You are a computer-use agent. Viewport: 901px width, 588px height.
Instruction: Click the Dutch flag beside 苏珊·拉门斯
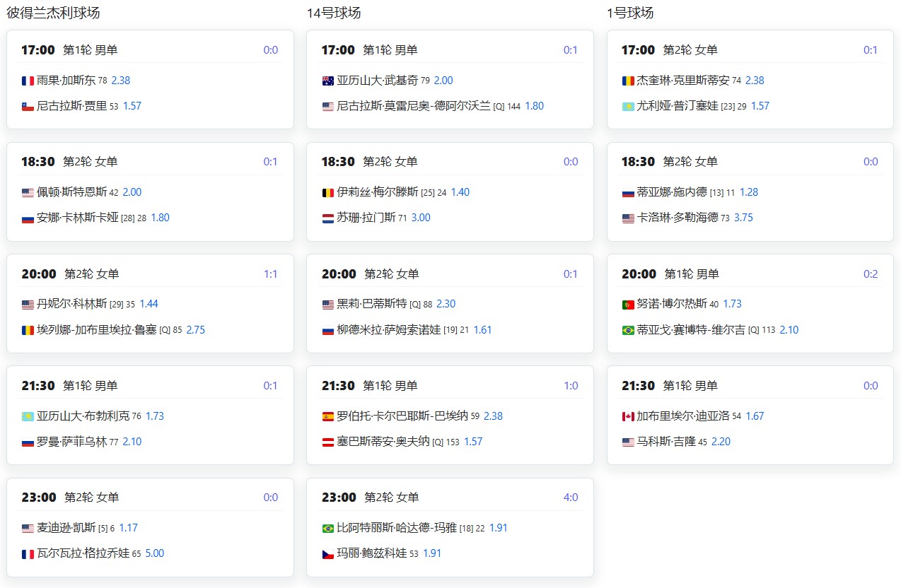(327, 218)
